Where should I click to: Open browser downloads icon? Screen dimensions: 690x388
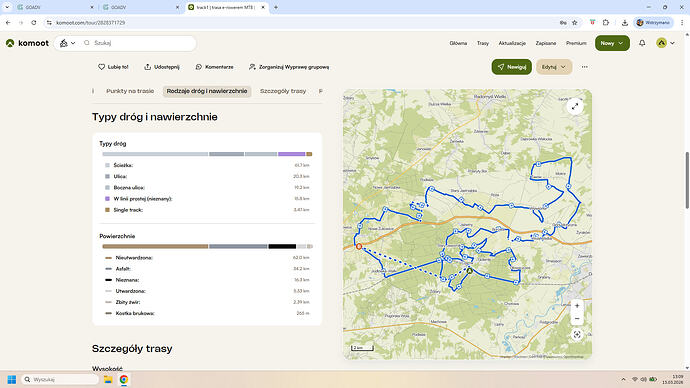pyautogui.click(x=624, y=22)
